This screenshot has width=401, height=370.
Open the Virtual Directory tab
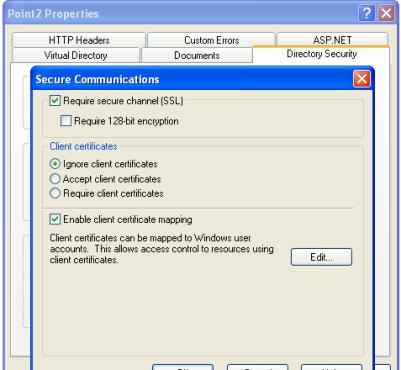tap(76, 55)
